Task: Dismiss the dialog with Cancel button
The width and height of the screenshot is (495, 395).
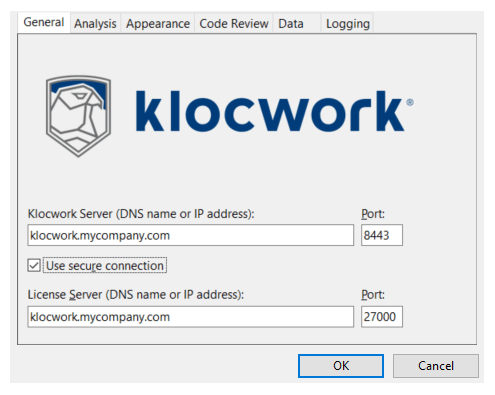Action: pyautogui.click(x=436, y=366)
